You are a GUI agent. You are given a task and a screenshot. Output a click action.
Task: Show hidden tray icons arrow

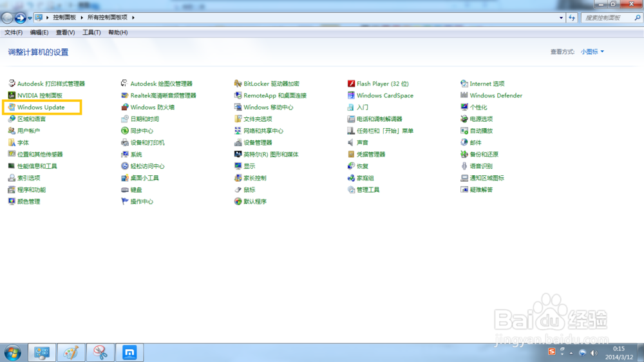571,353
